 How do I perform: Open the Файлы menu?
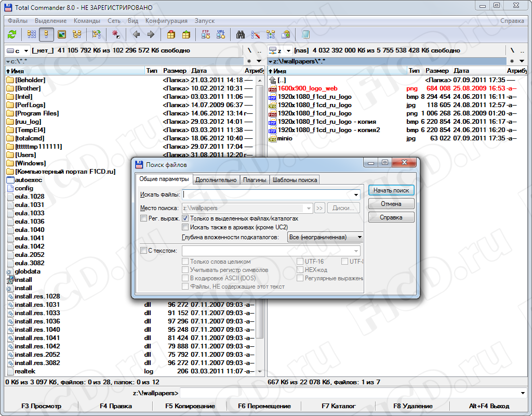(18, 21)
